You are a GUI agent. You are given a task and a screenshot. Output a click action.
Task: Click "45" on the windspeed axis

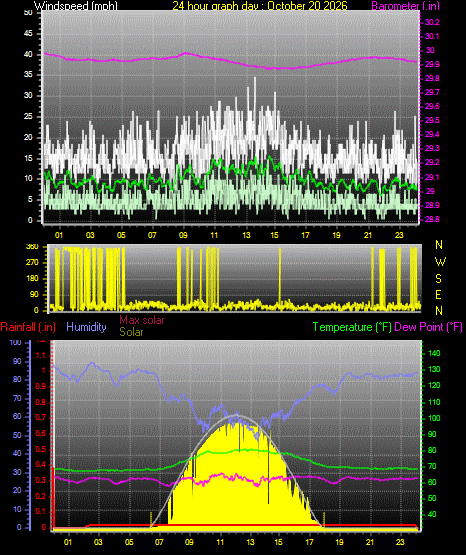click(x=28, y=34)
